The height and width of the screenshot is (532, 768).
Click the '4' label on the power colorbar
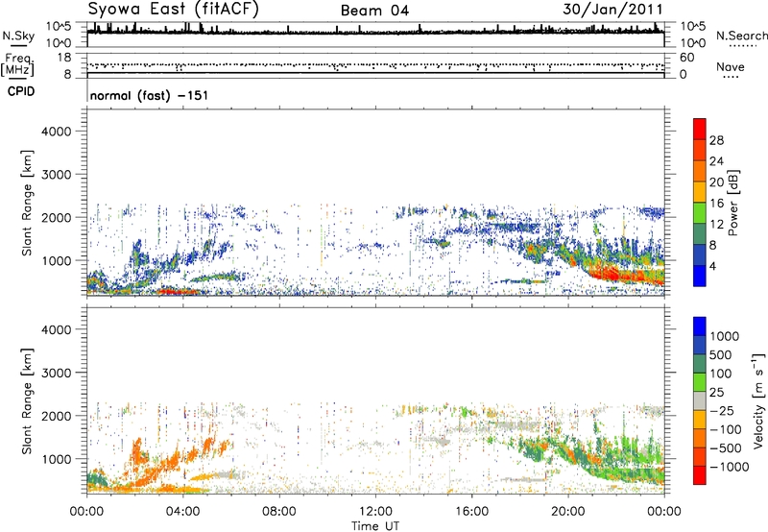coord(712,267)
